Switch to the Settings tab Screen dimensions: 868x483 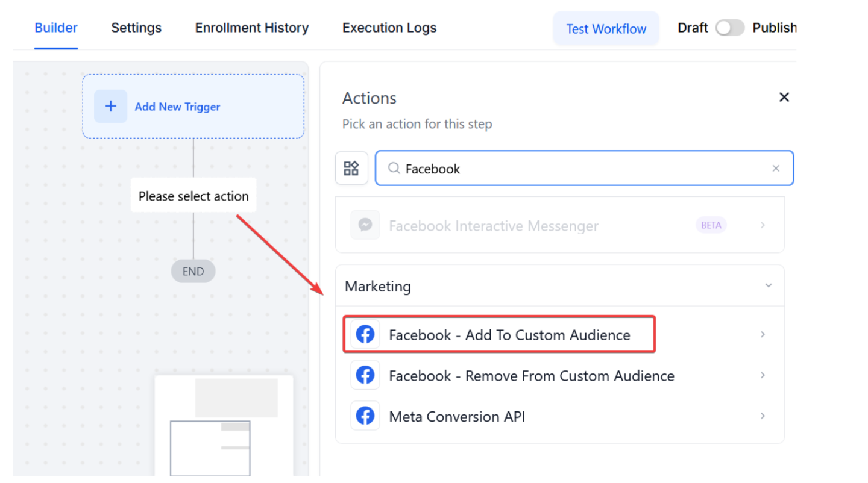(x=136, y=28)
